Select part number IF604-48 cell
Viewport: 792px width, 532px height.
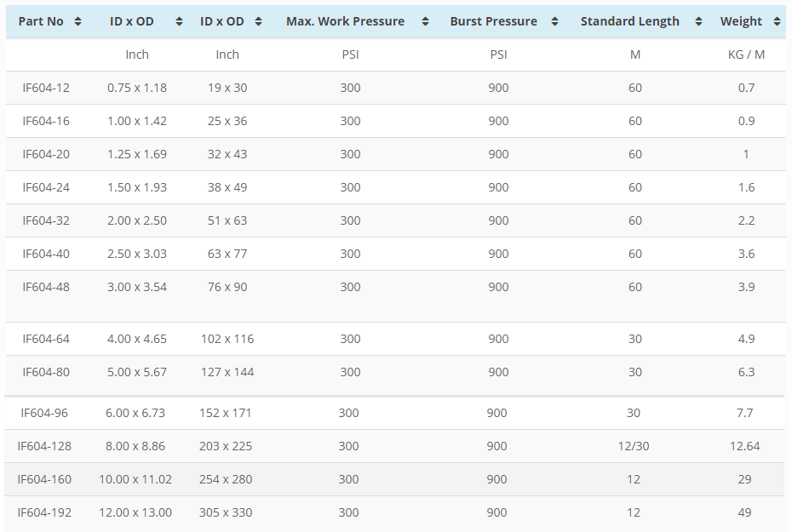(x=46, y=287)
